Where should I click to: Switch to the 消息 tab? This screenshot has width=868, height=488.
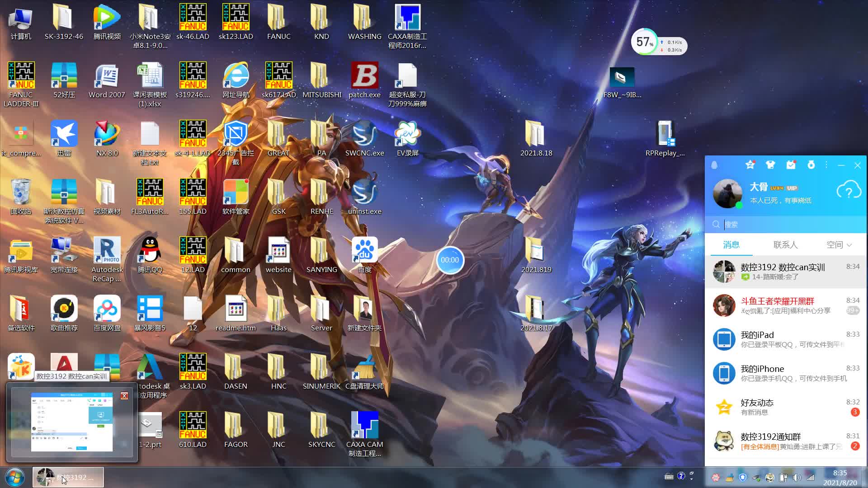731,244
